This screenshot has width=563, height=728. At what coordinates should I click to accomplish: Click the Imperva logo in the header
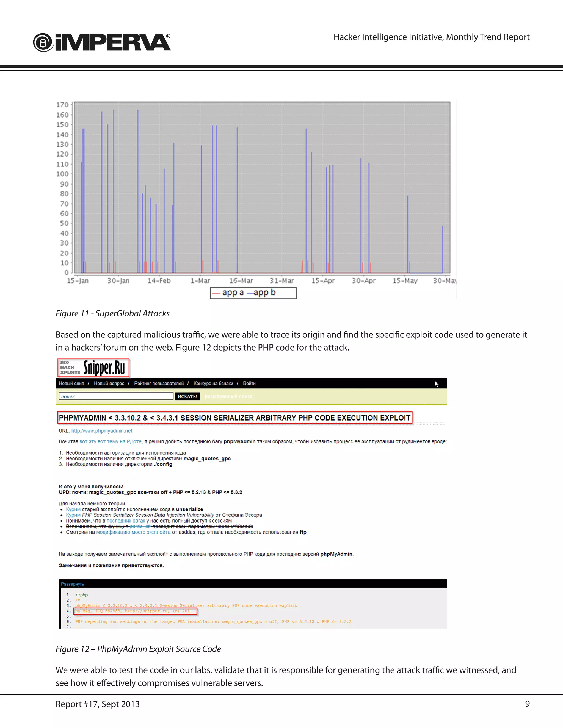point(102,42)
